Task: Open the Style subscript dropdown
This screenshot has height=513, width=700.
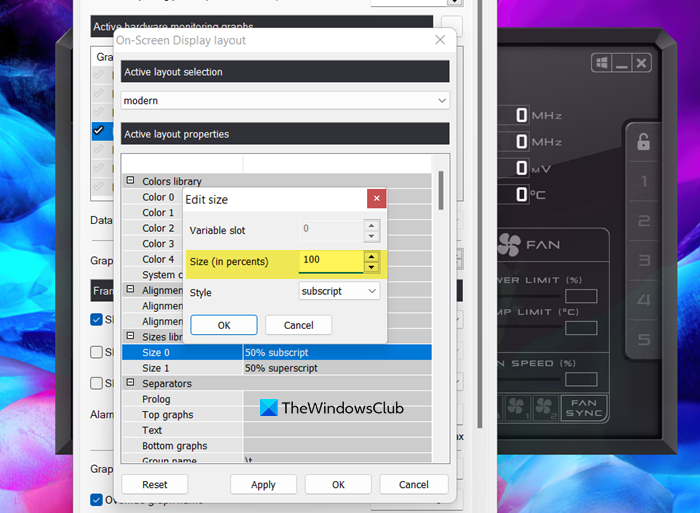Action: [339, 291]
